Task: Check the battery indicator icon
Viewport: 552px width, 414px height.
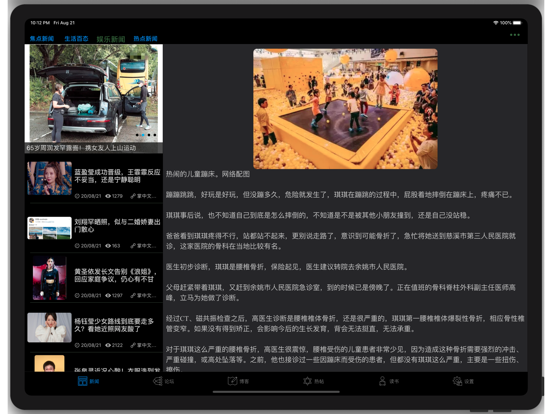Action: (517, 23)
